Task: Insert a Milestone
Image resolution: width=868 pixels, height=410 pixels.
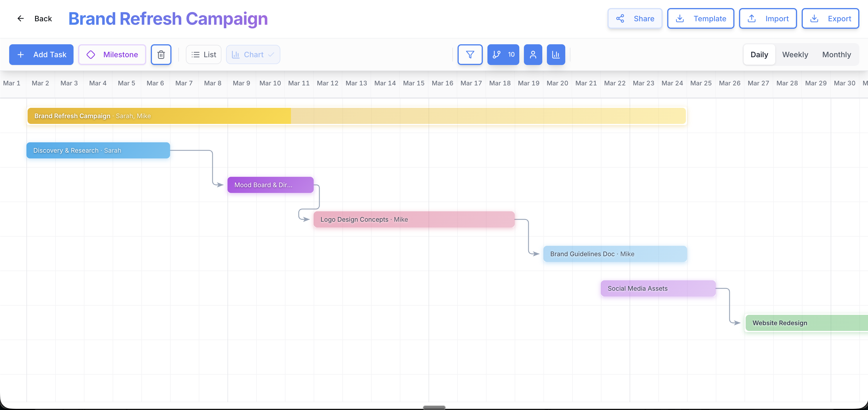Action: [x=112, y=55]
